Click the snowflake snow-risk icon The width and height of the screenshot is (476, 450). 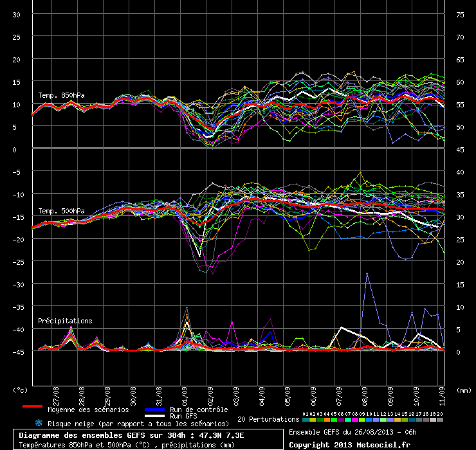pyautogui.click(x=39, y=423)
